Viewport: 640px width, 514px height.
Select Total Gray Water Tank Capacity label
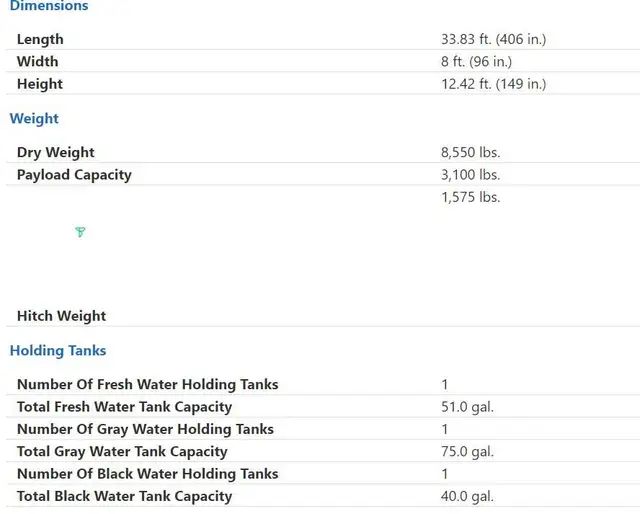pos(122,452)
